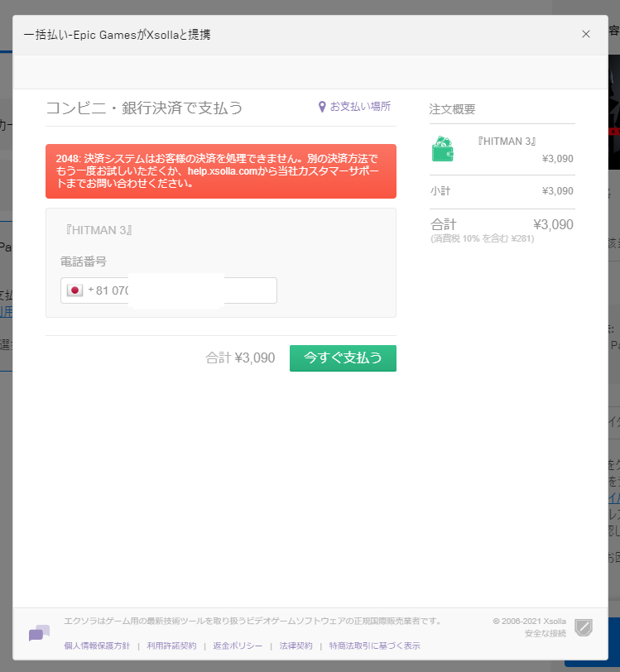Open the 利用許諾契約 license agreement link
620x672 pixels.
[171, 646]
